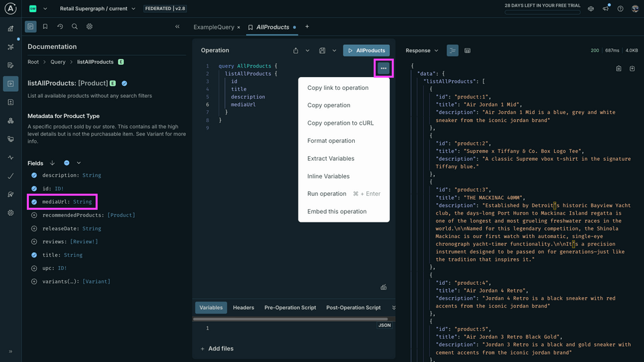
Task: Open user avatar at top right
Action: (x=635, y=9)
